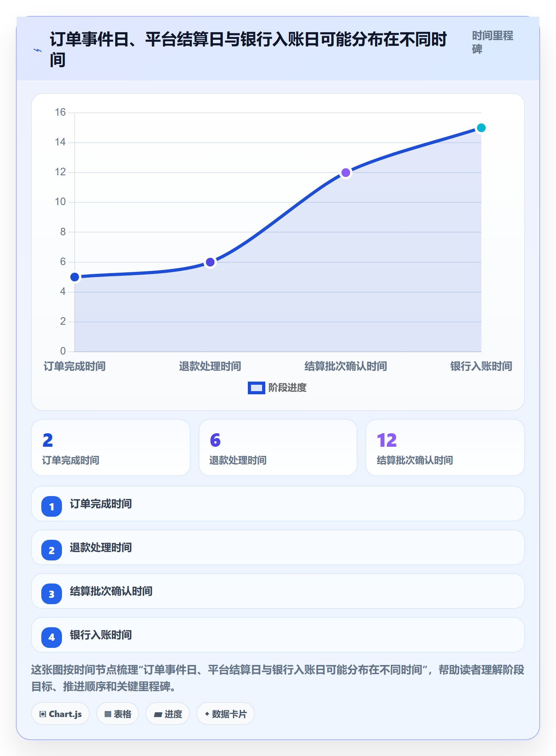Click the 结算批次确认时间 list row text
The width and height of the screenshot is (556, 756).
pos(111,591)
